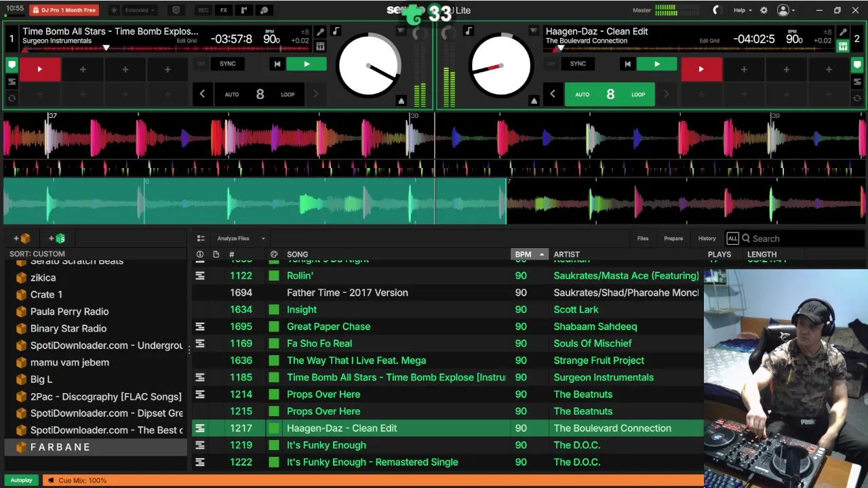Image resolution: width=868 pixels, height=488 pixels.
Task: Expand deck 2 platter dropdown triangle
Action: [534, 31]
